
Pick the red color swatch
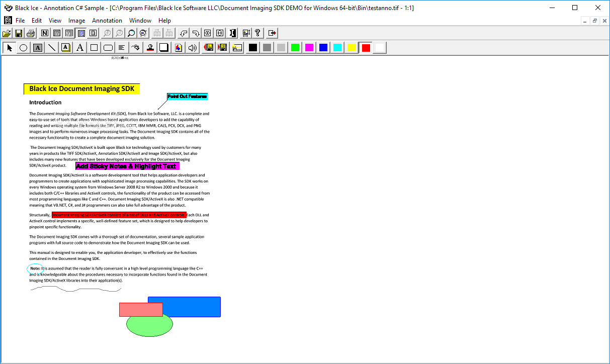pyautogui.click(x=366, y=48)
